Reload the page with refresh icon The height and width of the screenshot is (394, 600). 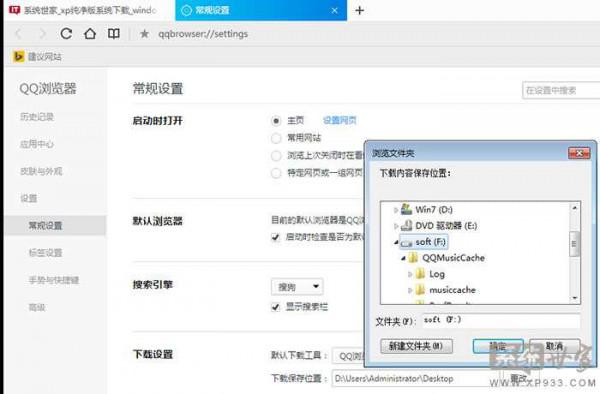coord(66,34)
